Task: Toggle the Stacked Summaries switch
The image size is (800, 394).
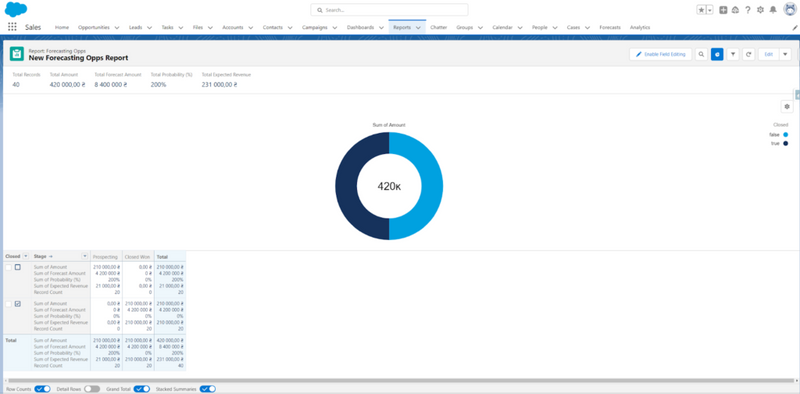Action: click(x=208, y=389)
